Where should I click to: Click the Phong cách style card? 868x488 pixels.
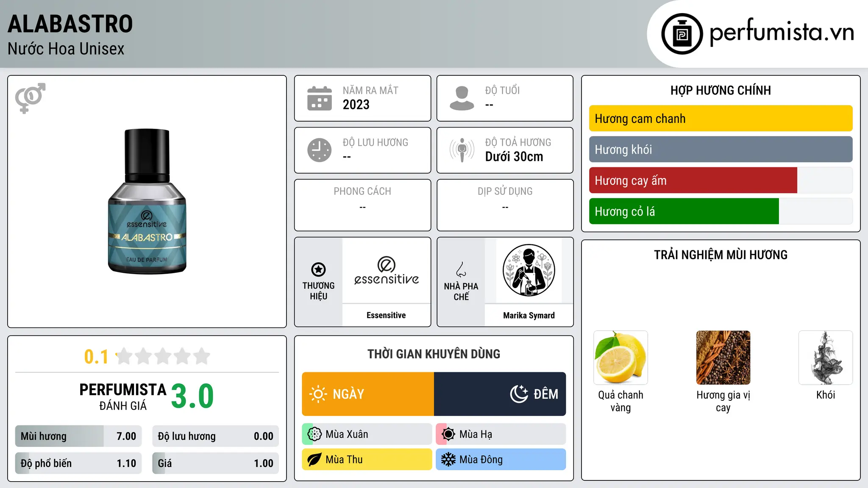coord(363,205)
